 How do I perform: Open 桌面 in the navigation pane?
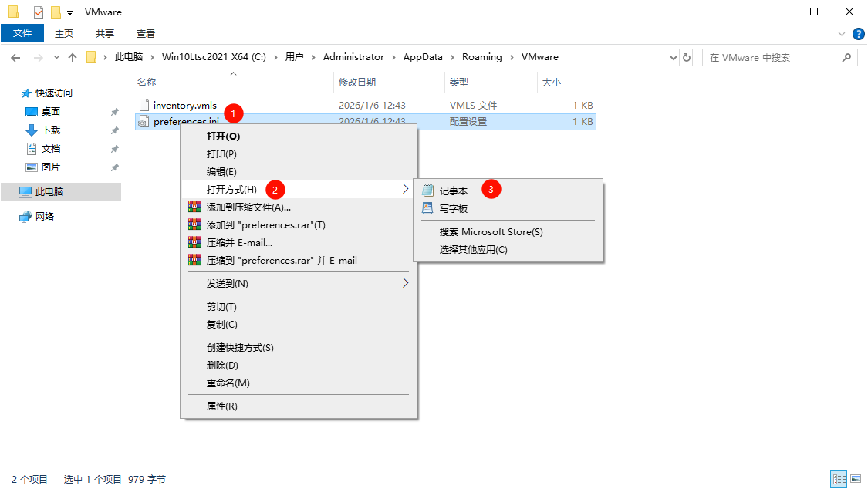tap(51, 112)
